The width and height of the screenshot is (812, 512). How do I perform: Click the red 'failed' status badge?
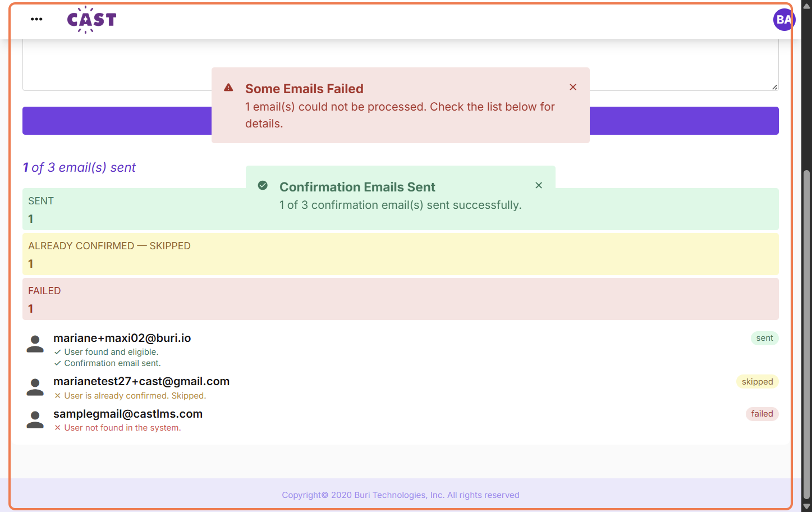pyautogui.click(x=762, y=414)
